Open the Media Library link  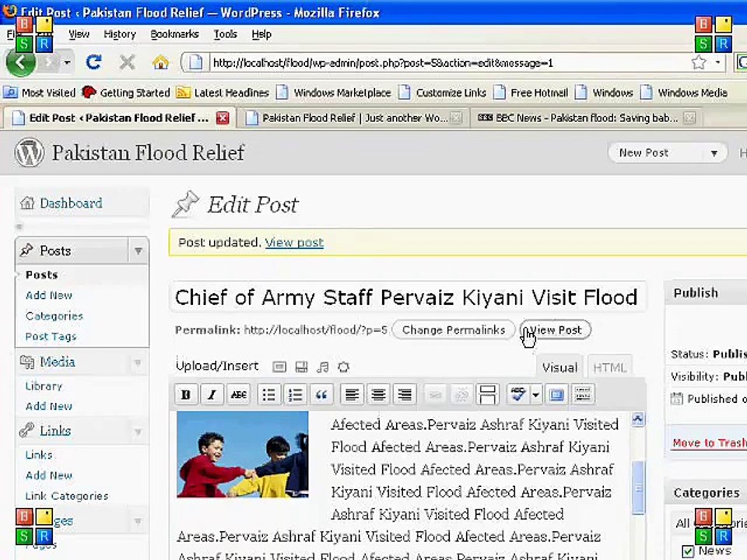coord(44,386)
